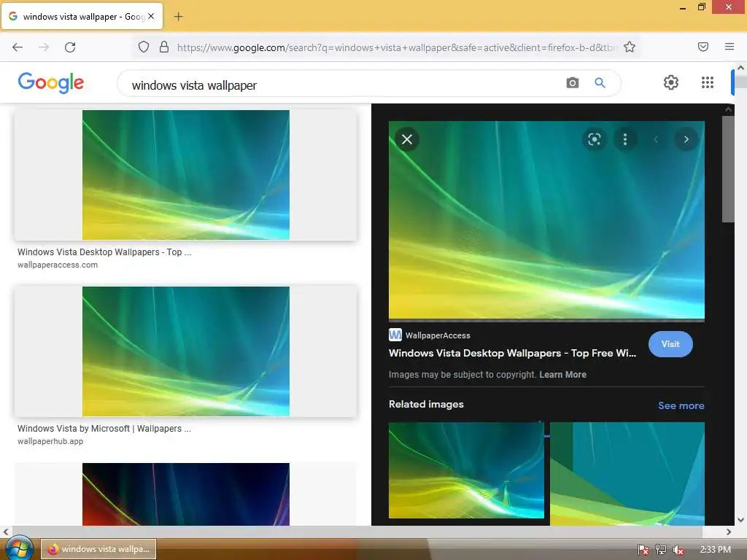
Task: Click the Google logo
Action: click(51, 83)
